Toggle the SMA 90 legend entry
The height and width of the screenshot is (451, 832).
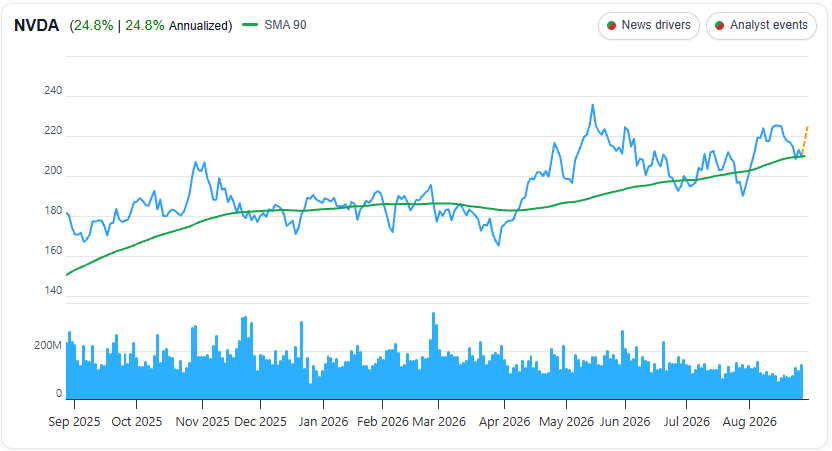pyautogui.click(x=274, y=25)
